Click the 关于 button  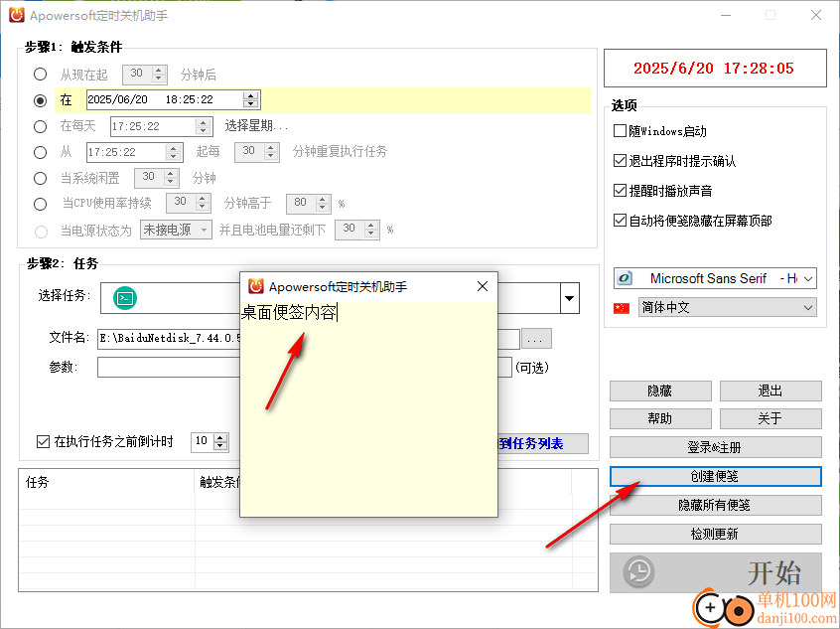[x=770, y=418]
